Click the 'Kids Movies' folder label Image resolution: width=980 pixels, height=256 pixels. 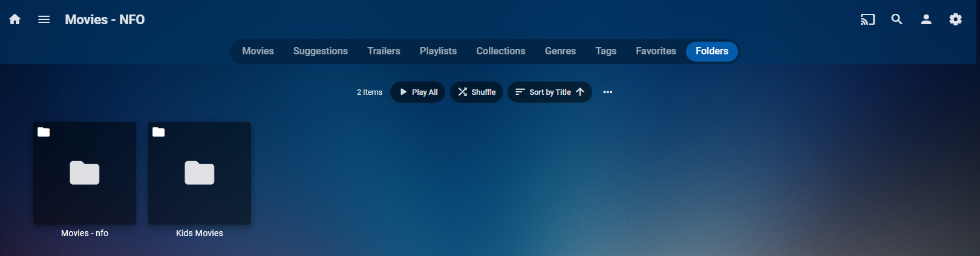200,233
